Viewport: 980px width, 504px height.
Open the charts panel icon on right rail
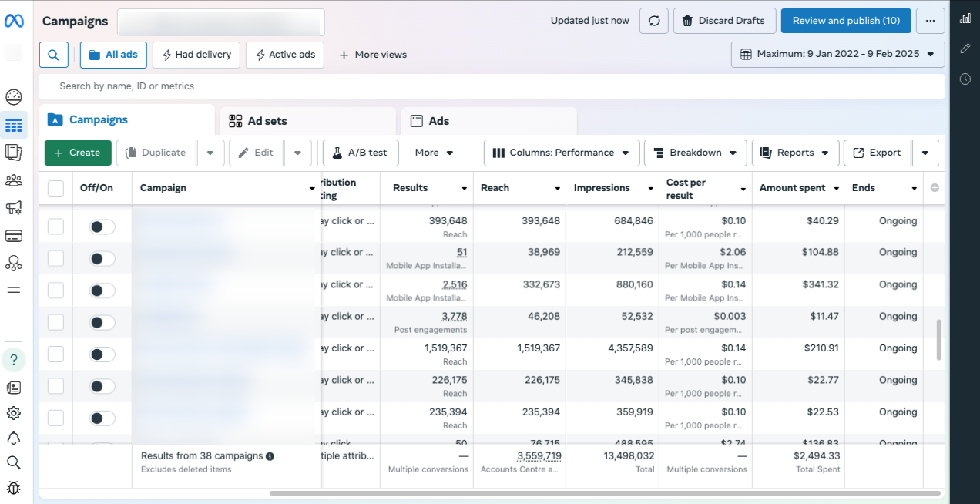click(965, 18)
